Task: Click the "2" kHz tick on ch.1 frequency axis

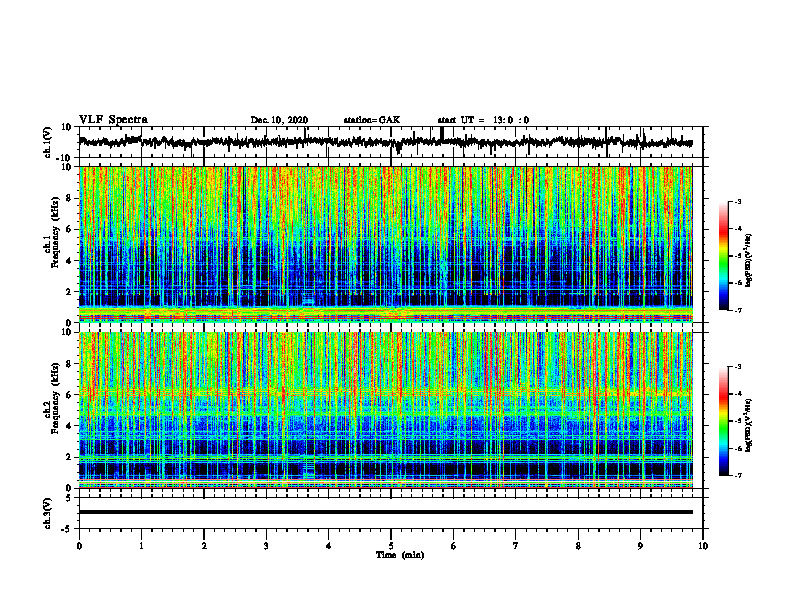Action: 69,291
